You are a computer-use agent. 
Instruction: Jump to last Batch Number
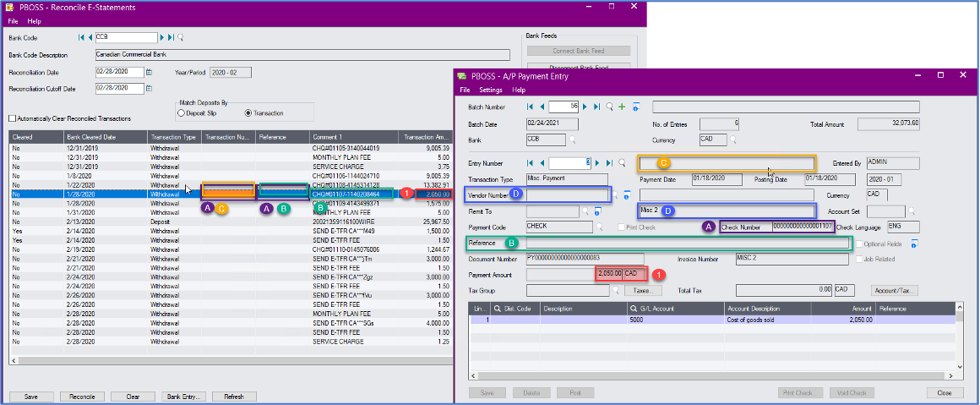click(597, 107)
